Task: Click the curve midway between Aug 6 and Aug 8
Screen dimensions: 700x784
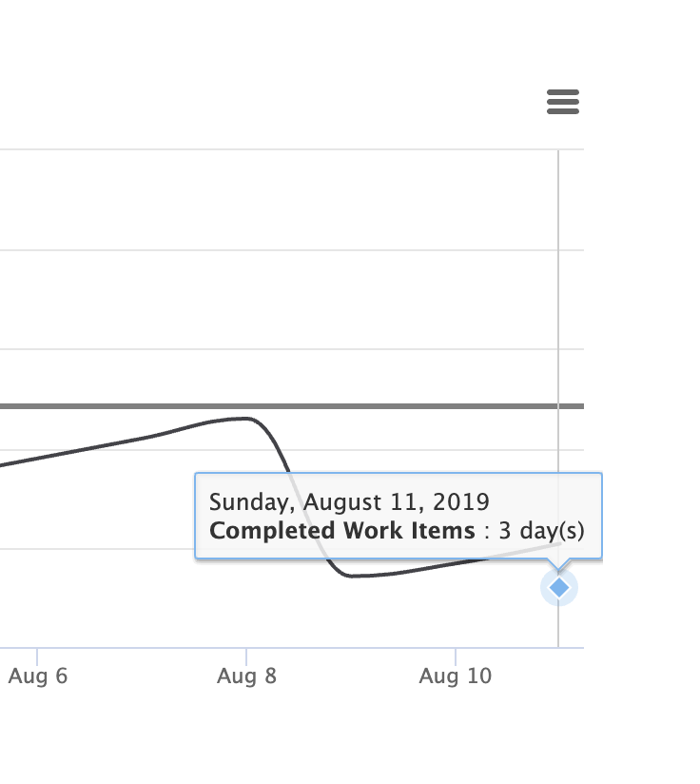Action: click(x=143, y=439)
